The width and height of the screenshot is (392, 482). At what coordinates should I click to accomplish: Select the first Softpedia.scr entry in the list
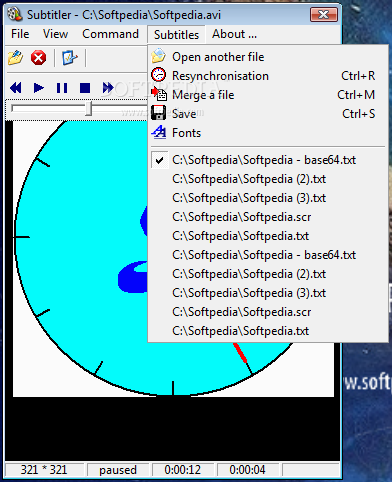click(268, 217)
